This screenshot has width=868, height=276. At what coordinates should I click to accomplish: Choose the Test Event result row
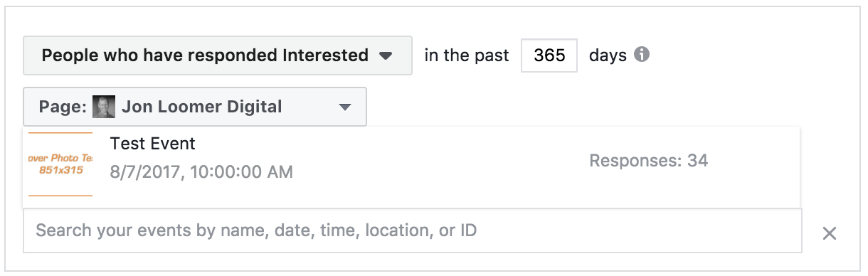click(x=411, y=166)
